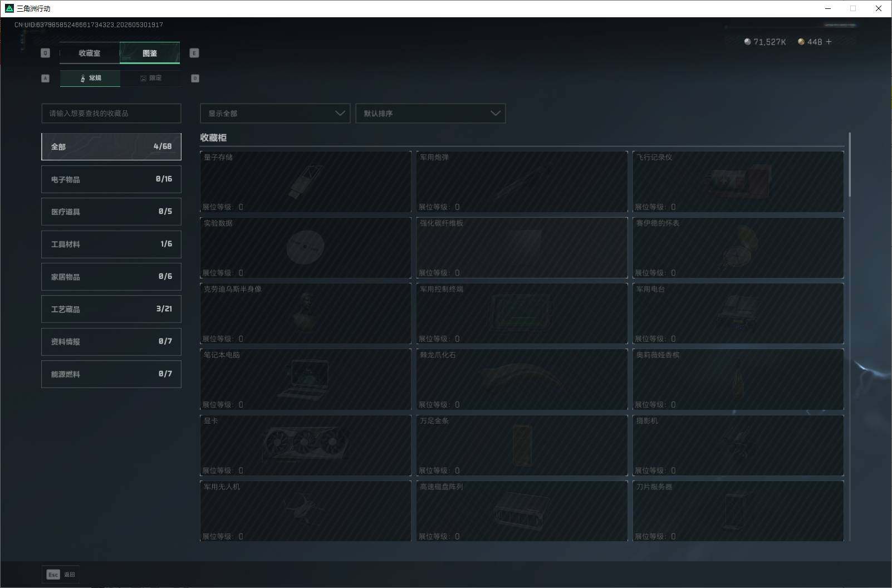Switch to the 收藏室 tab
This screenshot has height=588, width=892.
click(x=90, y=53)
